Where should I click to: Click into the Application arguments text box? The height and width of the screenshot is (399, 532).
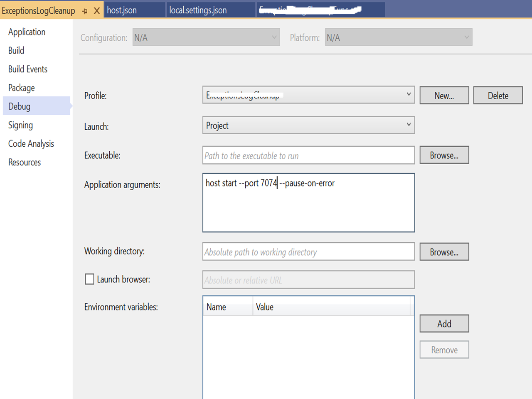[x=308, y=208]
